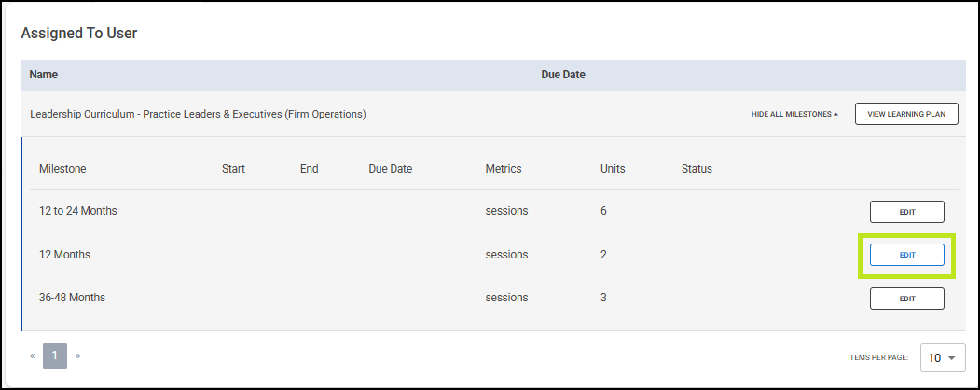
Task: Open View Learning Plan button
Action: pos(906,114)
